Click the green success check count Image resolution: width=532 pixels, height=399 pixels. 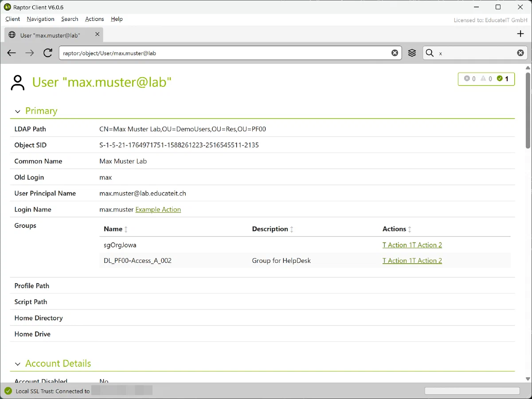coord(503,79)
